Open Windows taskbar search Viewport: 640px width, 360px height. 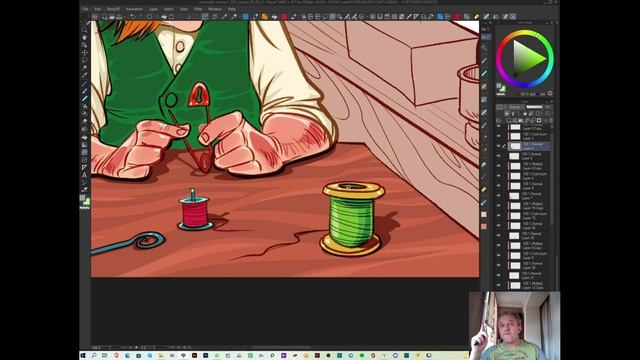tap(94, 356)
